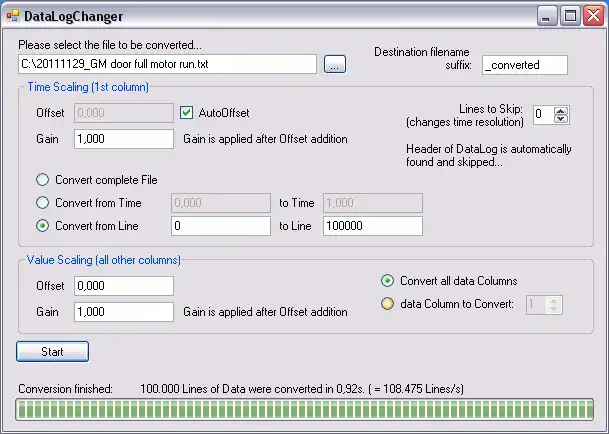
Task: Click the green conversion progress bar
Action: (x=304, y=410)
